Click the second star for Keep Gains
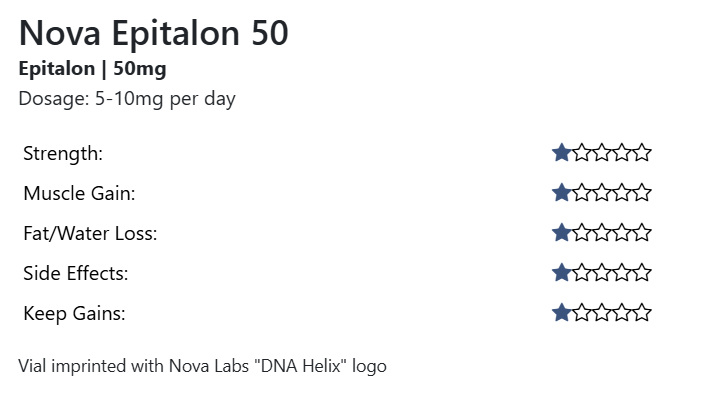708x402 pixels. click(582, 313)
